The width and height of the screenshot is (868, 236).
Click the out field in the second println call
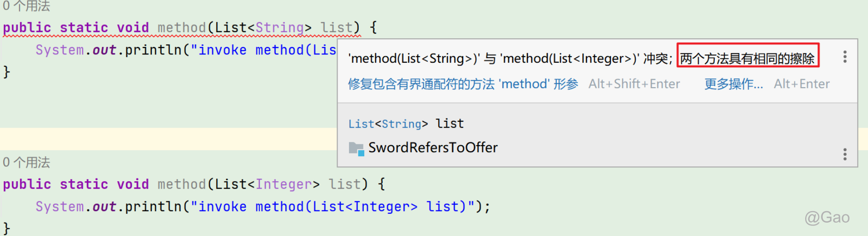[x=104, y=206]
